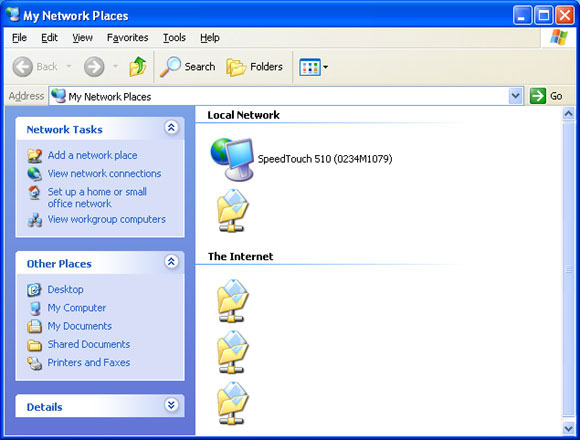Image resolution: width=580 pixels, height=440 pixels.
Task: Collapse the Other Places panel
Action: [171, 262]
